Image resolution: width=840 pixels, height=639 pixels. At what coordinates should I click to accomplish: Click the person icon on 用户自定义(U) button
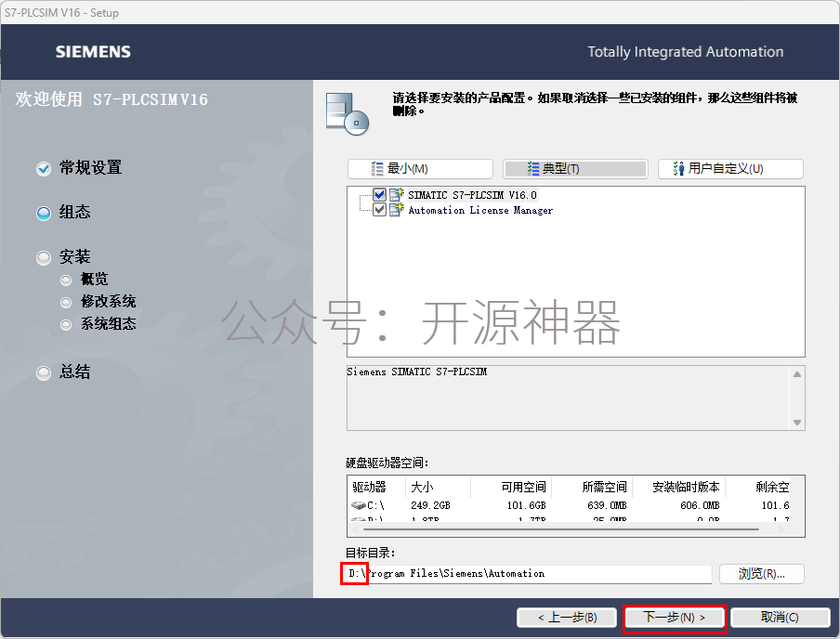[678, 169]
